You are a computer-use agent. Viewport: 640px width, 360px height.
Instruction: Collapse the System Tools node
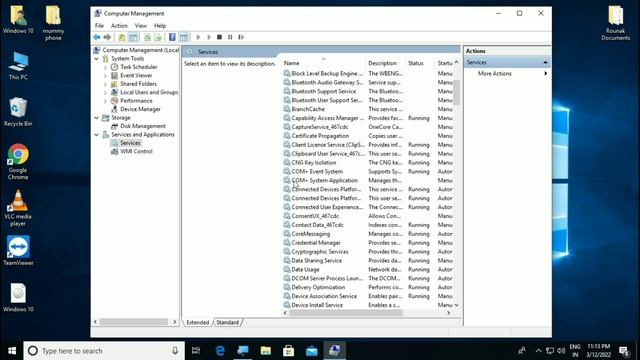97,59
